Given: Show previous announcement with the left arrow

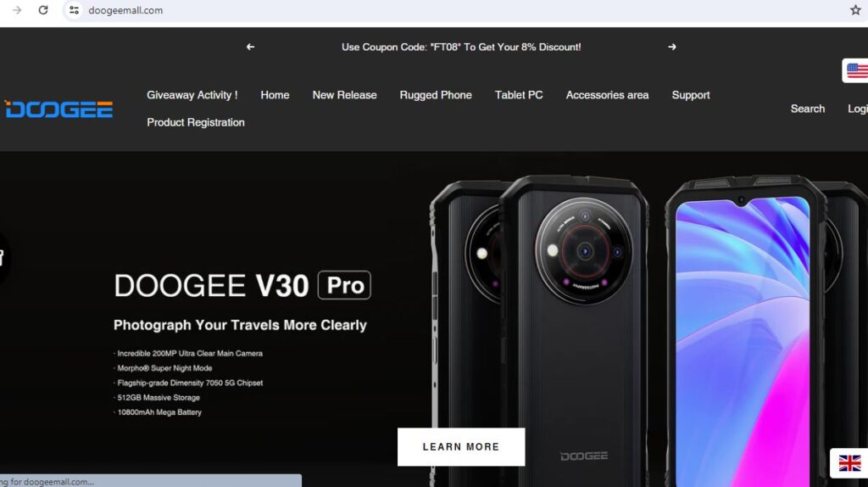Looking at the screenshot, I should [x=250, y=48].
